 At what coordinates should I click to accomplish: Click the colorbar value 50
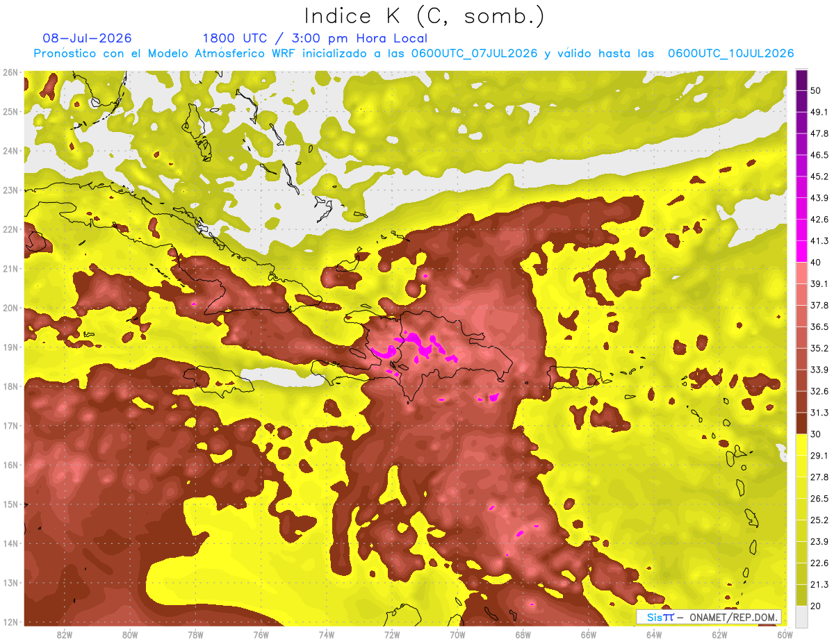pyautogui.click(x=817, y=90)
